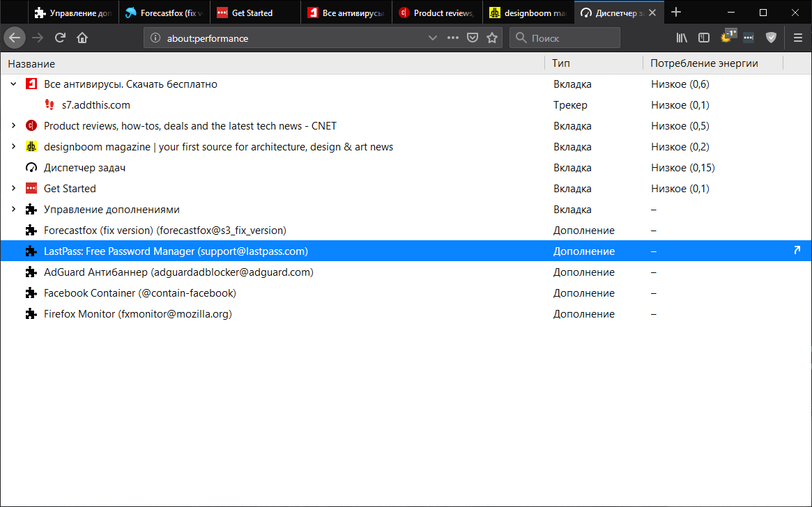
Task: Click puzzle icon beside Forecastfox add-on row
Action: 31,231
